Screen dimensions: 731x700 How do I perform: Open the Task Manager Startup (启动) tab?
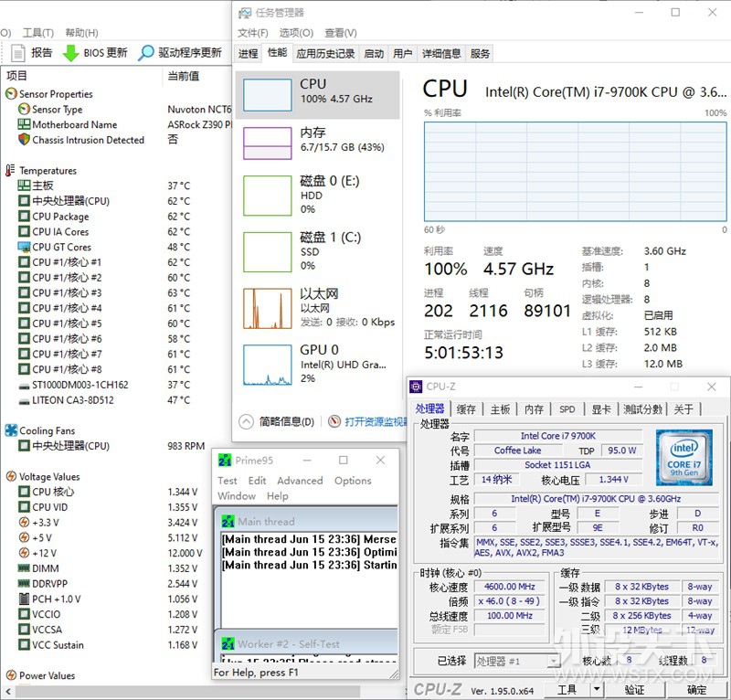374,54
